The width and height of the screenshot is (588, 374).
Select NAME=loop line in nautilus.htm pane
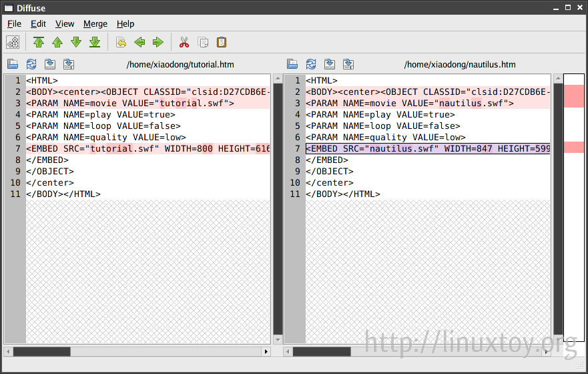(x=428, y=126)
